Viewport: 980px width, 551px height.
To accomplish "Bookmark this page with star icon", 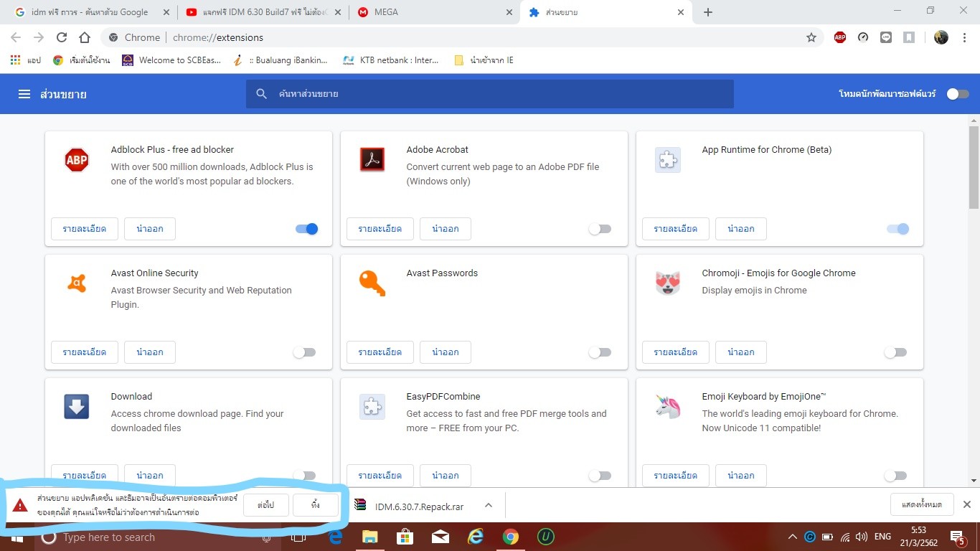I will point(811,37).
